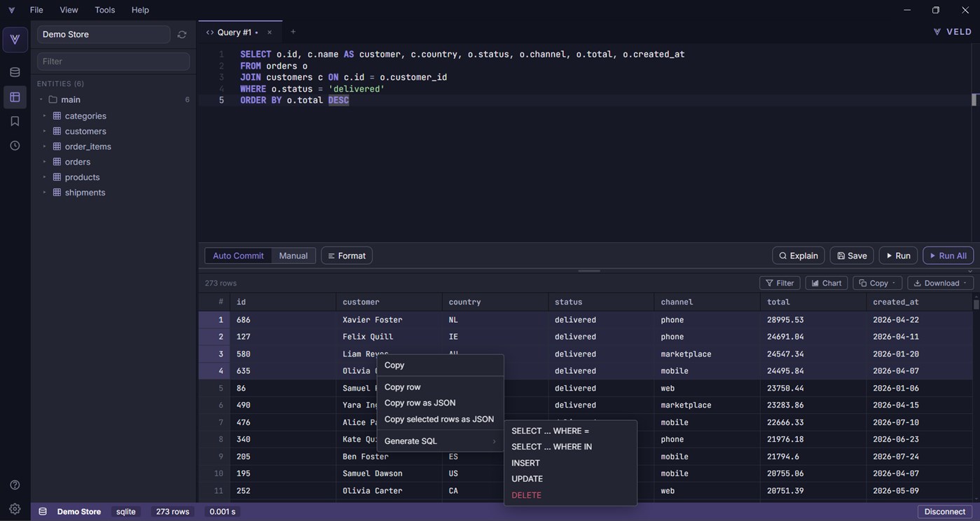The height and width of the screenshot is (521, 980).
Task: Click the categories table icon
Action: coord(57,116)
